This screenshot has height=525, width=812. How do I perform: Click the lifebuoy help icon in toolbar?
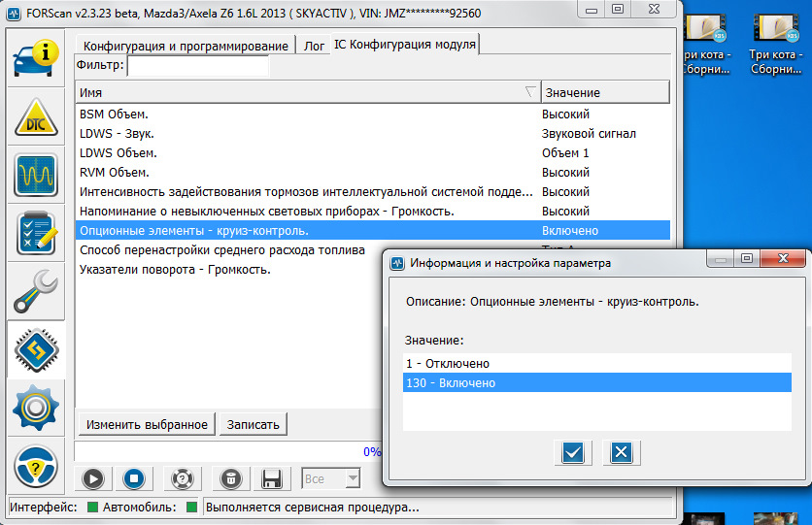(183, 479)
